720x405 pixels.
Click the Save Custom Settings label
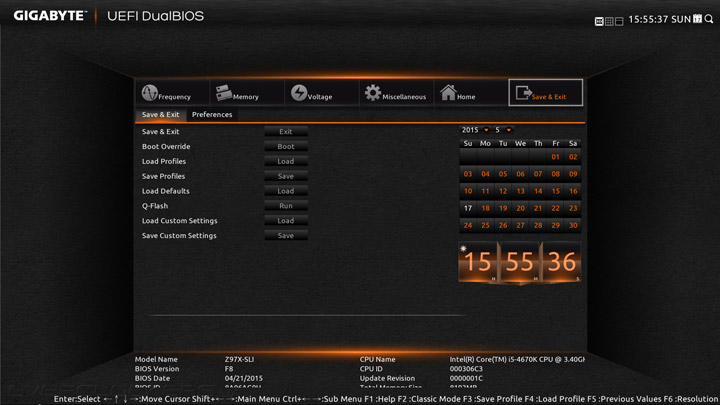(179, 236)
